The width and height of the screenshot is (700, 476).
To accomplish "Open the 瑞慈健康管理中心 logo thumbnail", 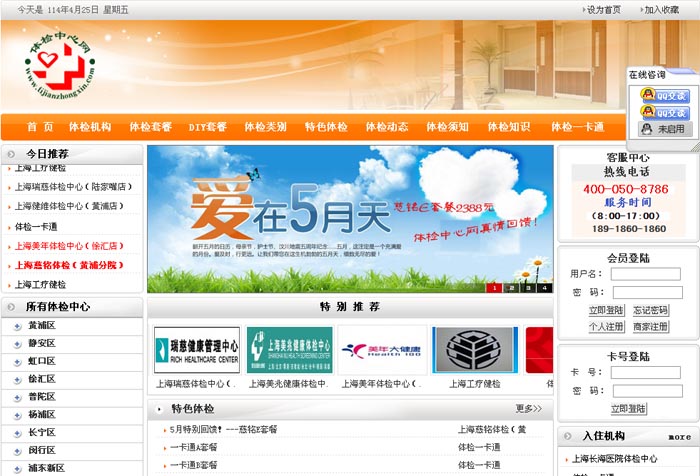I will [x=197, y=350].
